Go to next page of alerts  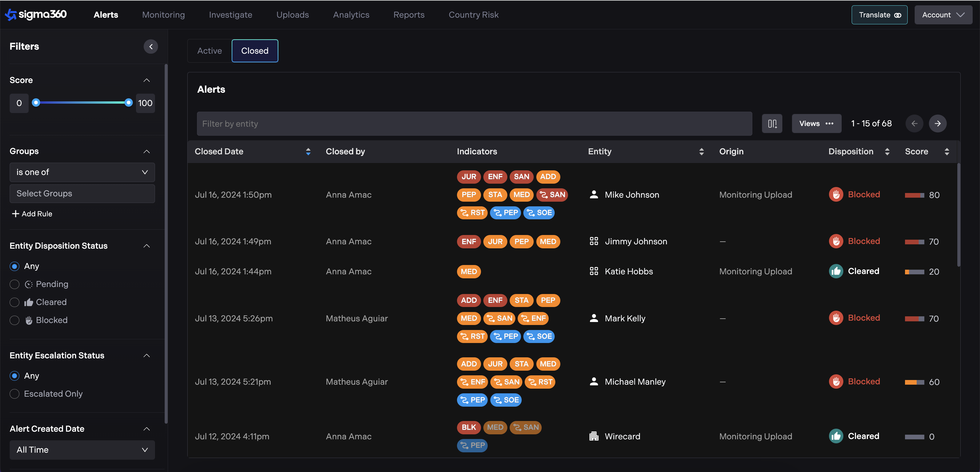[937, 124]
